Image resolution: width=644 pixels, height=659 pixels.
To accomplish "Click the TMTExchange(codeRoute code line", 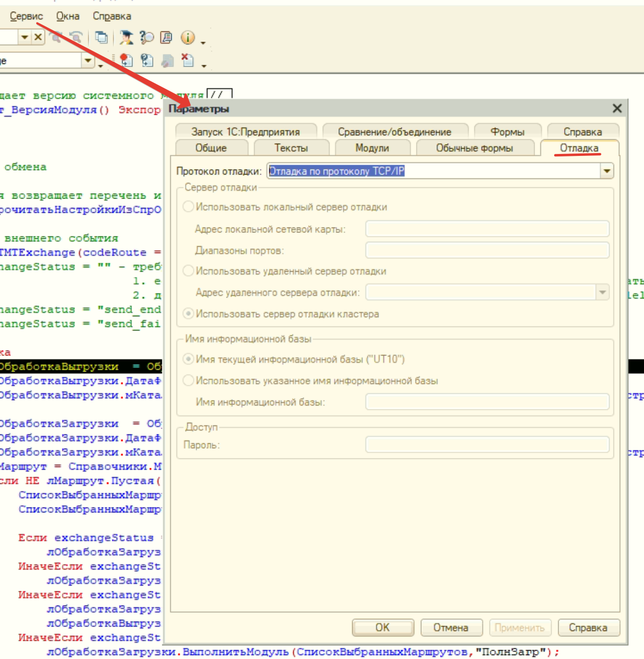I will [80, 253].
